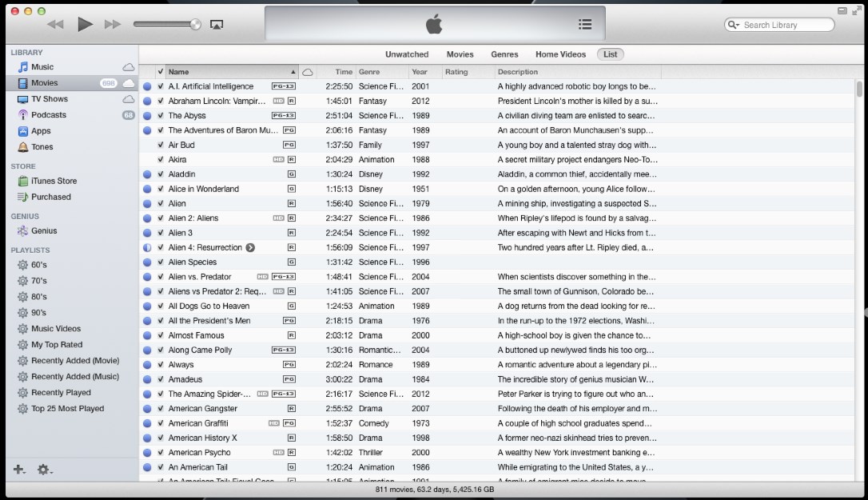Sort by the Description column header
Image resolution: width=868 pixels, height=500 pixels.
tap(578, 72)
